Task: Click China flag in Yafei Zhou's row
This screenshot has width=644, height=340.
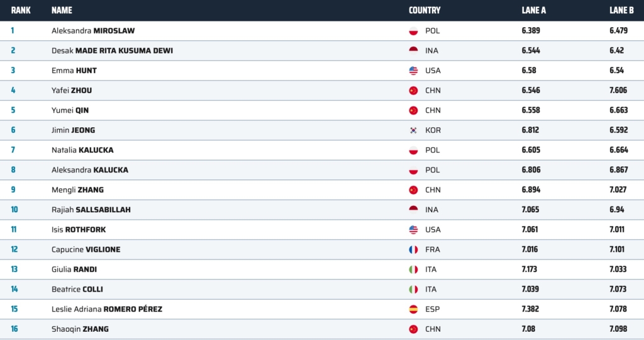Action: tap(413, 91)
